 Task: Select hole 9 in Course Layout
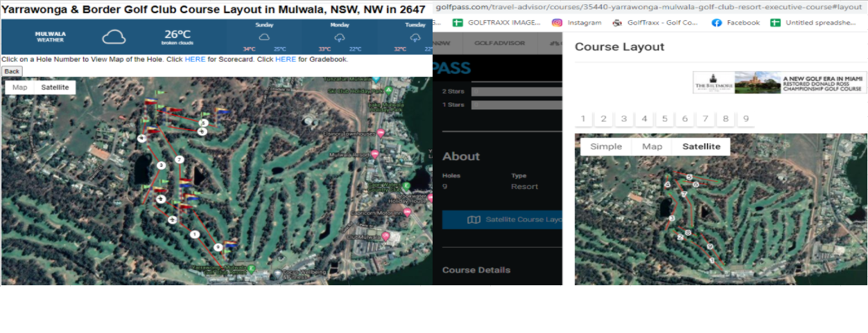coord(746,118)
